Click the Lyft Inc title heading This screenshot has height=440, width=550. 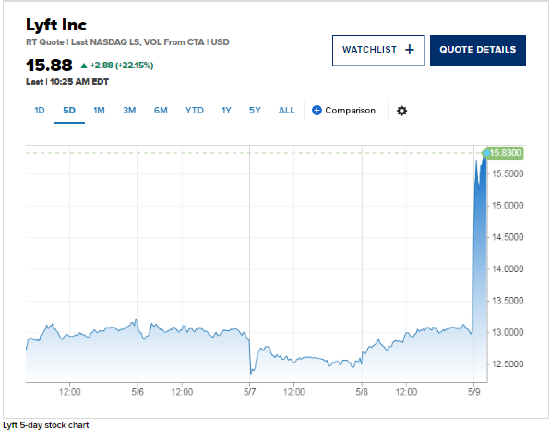tap(56, 25)
